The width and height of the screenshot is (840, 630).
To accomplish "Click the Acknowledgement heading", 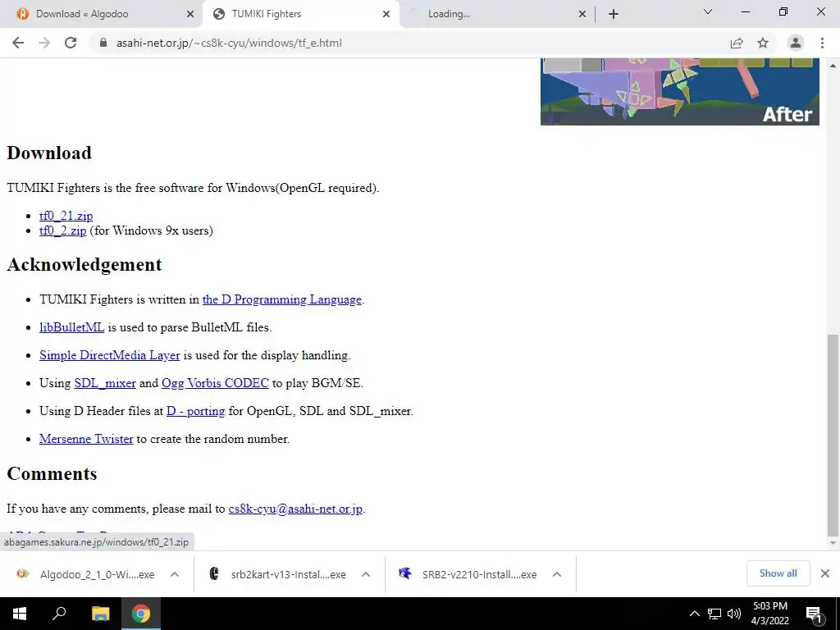I will 84,265.
